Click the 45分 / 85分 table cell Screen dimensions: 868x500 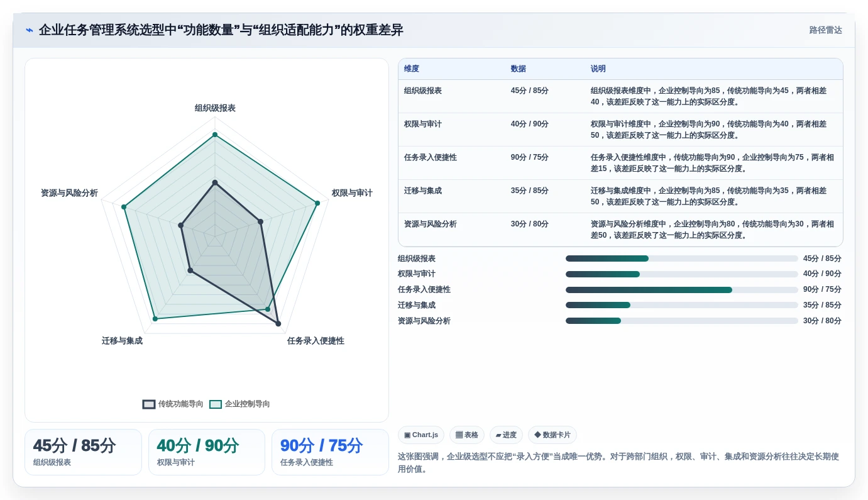tap(530, 91)
